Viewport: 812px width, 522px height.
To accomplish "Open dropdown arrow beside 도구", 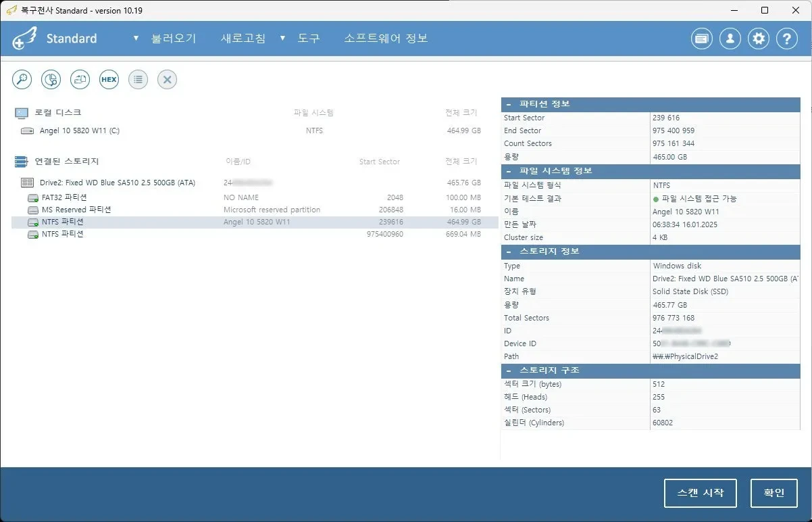I will (283, 39).
